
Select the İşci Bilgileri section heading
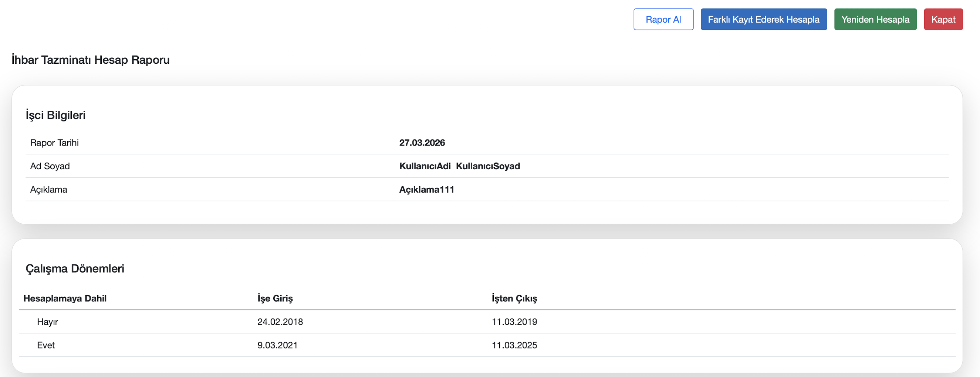point(55,115)
